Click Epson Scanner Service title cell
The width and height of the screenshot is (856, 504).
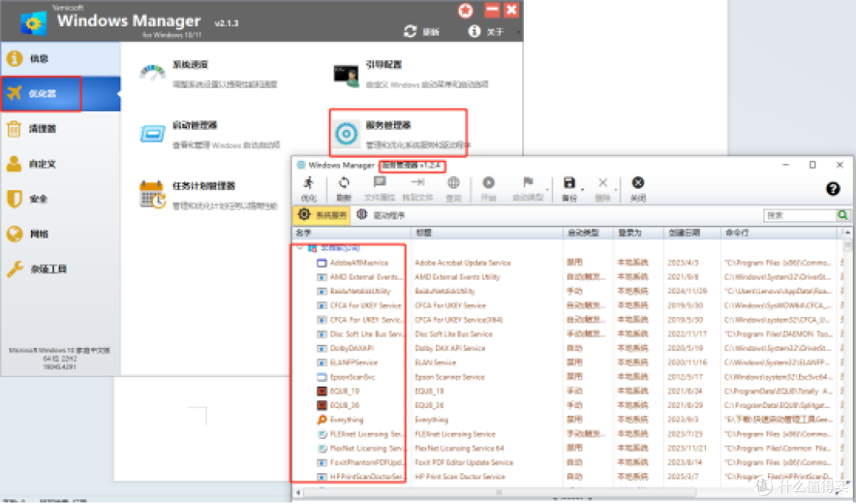[449, 376]
